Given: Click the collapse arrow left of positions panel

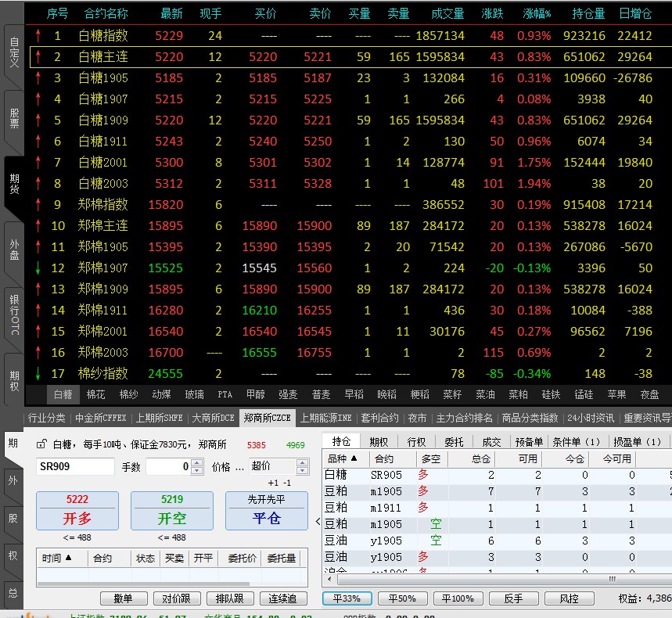Looking at the screenshot, I should coord(318,522).
